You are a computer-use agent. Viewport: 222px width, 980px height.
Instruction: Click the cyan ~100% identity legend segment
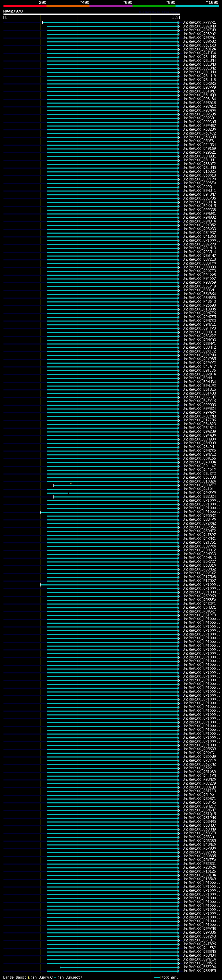point(197,6)
